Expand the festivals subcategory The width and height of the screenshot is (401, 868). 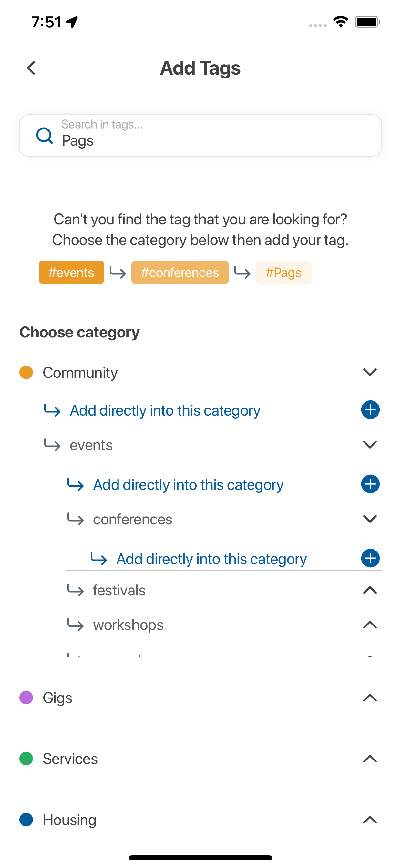[x=370, y=590]
